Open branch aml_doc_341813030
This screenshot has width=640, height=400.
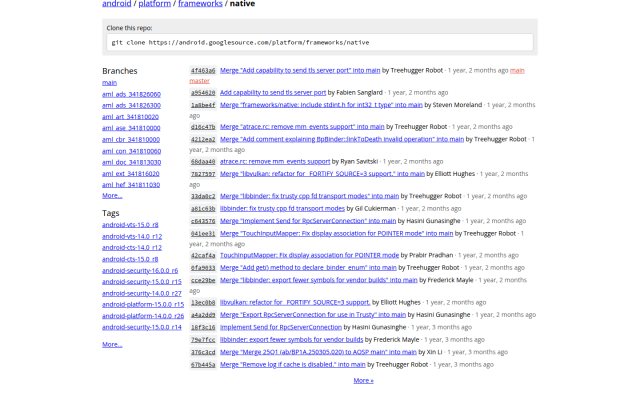coord(131,162)
